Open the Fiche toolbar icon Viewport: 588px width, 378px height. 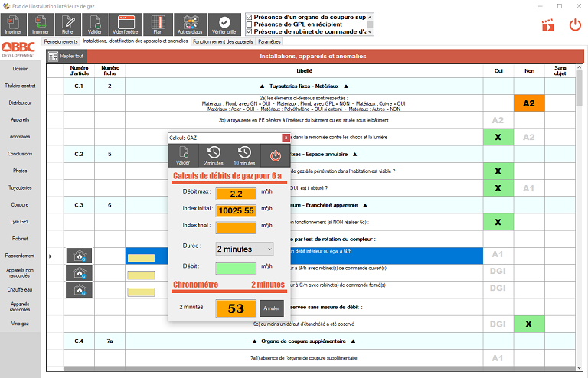point(68,24)
